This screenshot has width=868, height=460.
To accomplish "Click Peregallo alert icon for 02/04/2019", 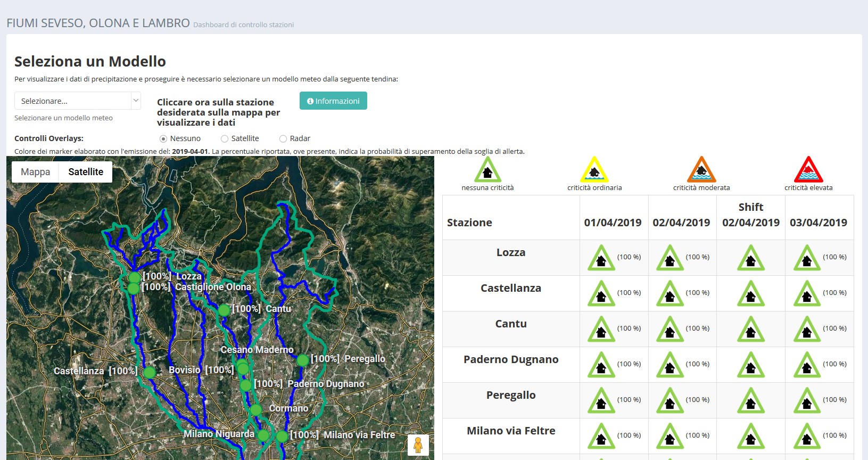I will (x=670, y=400).
